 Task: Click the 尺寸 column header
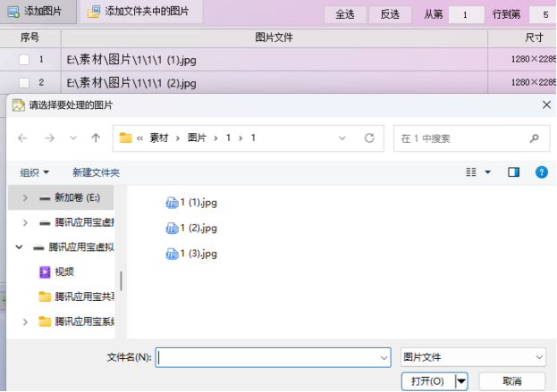[522, 38]
